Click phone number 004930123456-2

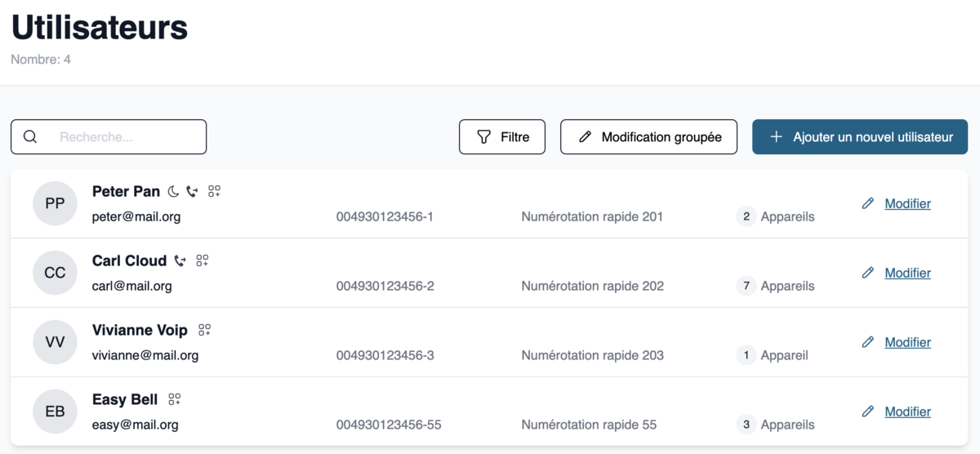coord(385,287)
